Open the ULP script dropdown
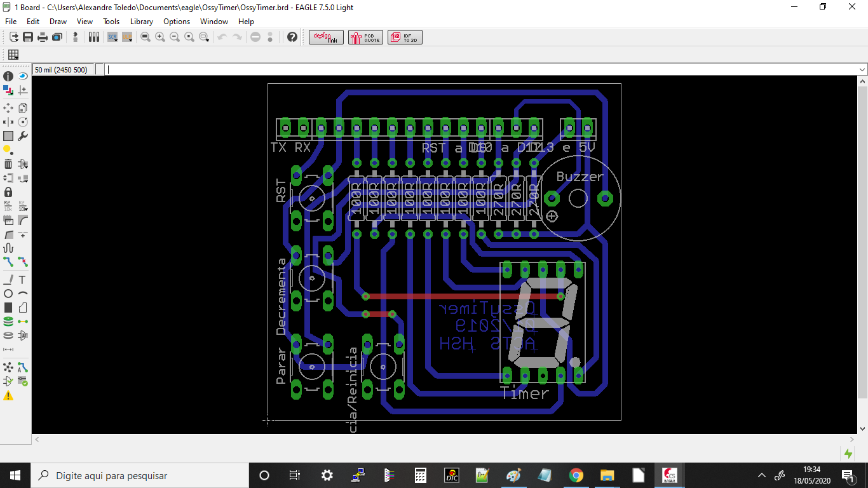 point(127,37)
